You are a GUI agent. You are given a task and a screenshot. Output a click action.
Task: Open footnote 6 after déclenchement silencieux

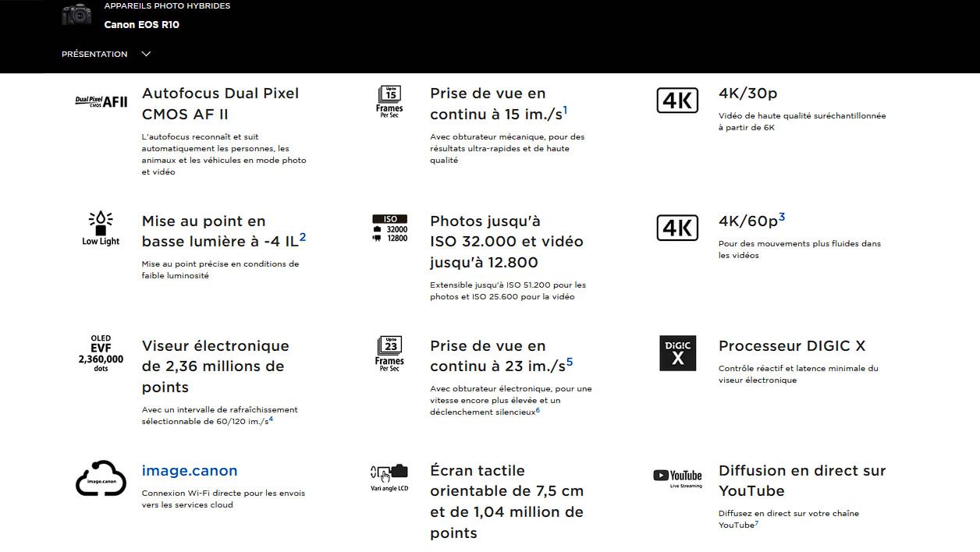tap(538, 410)
